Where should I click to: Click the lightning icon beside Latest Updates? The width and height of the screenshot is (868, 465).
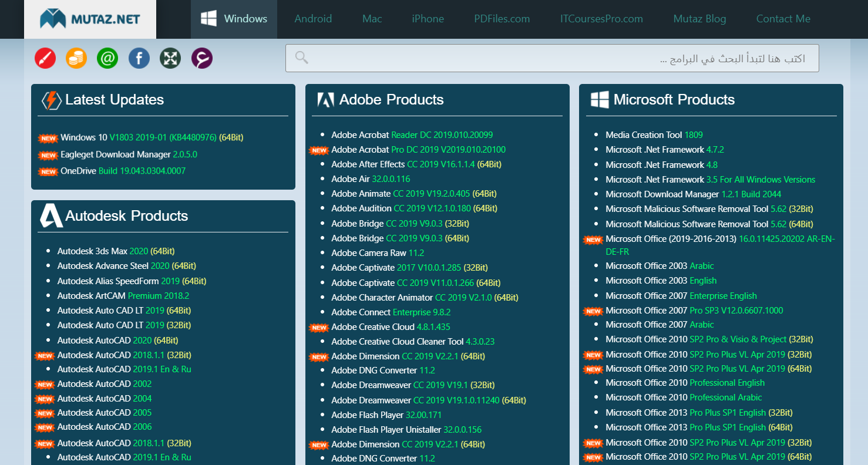(x=52, y=100)
